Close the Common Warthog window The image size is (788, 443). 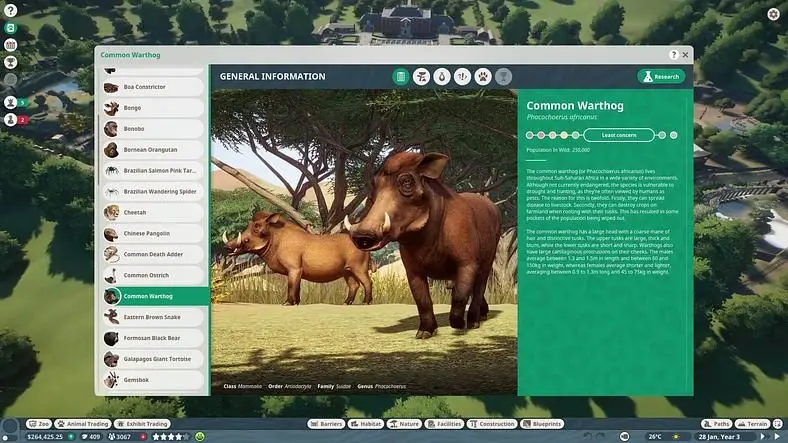coord(685,55)
